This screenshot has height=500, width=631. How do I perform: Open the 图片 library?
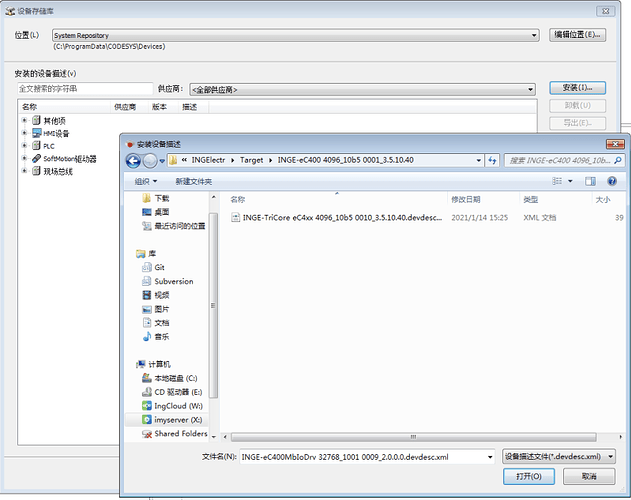[155, 309]
